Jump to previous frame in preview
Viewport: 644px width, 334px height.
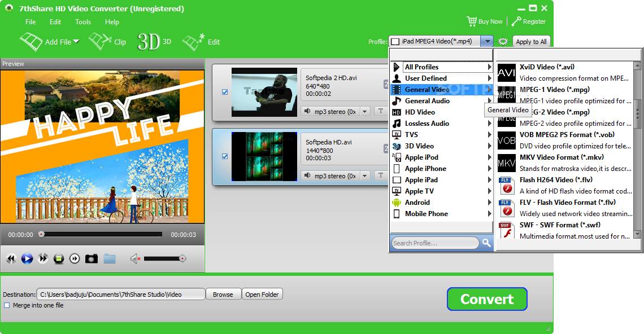(11, 258)
